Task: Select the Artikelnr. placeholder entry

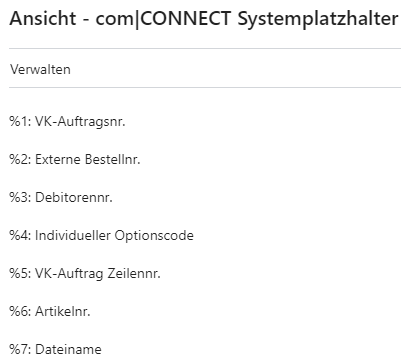Action: coord(50,311)
